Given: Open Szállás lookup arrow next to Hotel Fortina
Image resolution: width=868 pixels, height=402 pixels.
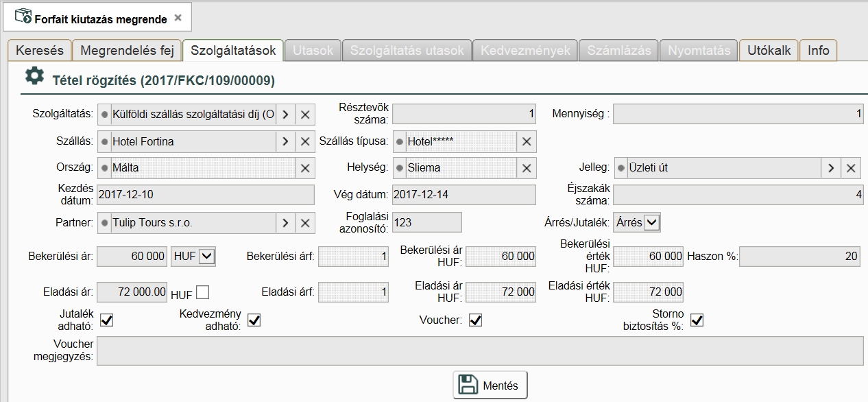Looking at the screenshot, I should [285, 141].
